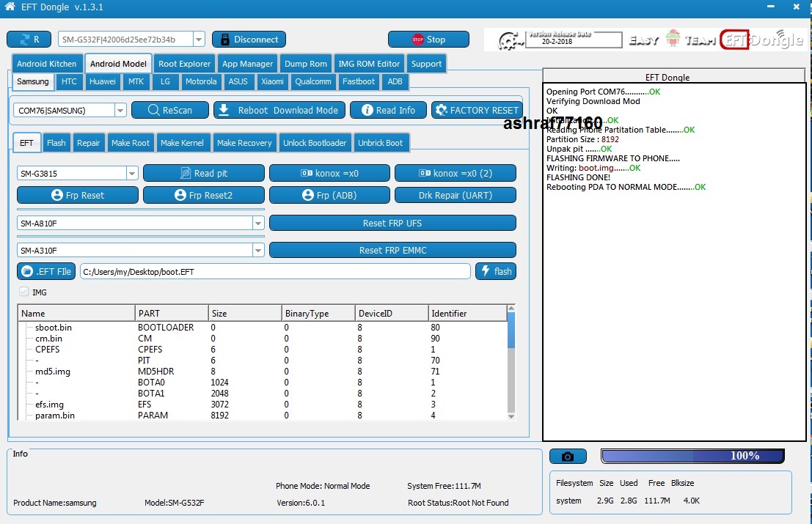Screen dimensions: 812x524
Task: Open the App Manager tab
Action: (247, 64)
